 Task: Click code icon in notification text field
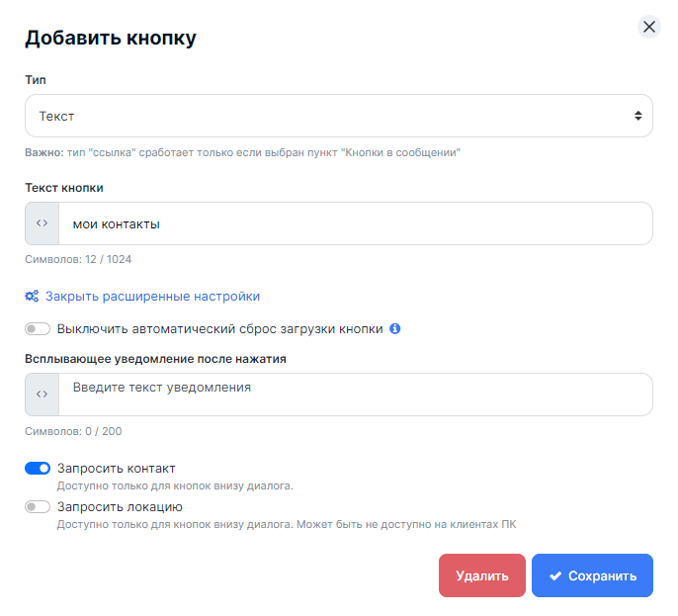[x=42, y=394]
